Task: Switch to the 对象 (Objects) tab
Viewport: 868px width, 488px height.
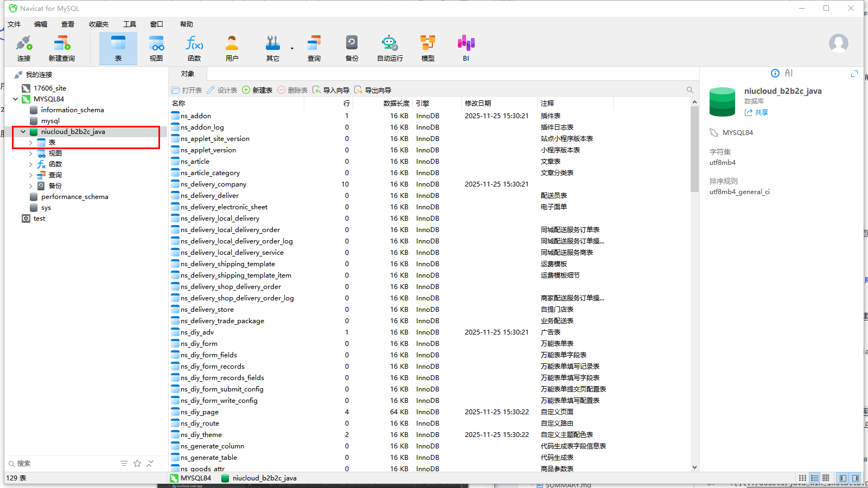Action: click(188, 74)
